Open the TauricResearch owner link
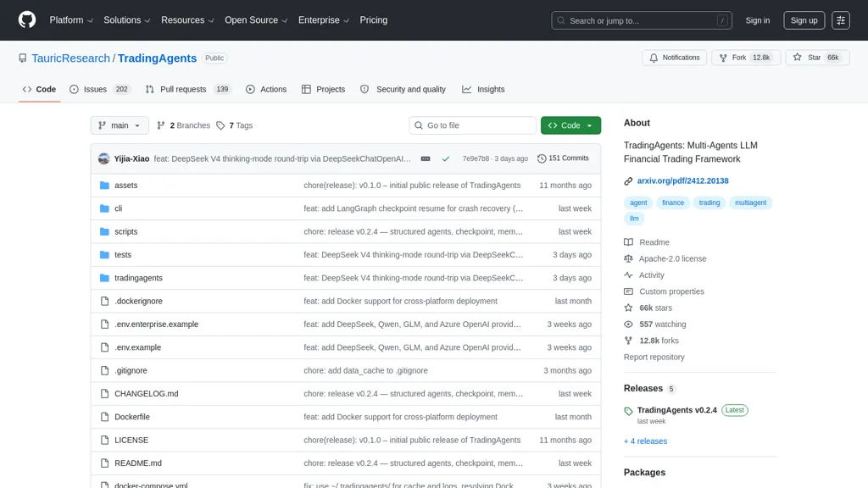 pos(71,58)
